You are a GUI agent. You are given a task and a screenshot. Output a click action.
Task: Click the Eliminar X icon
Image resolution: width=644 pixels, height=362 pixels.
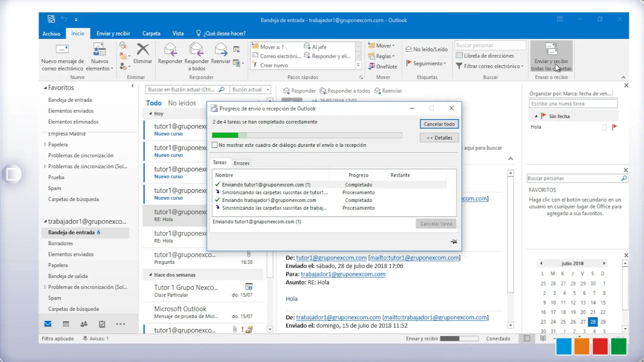click(x=143, y=49)
